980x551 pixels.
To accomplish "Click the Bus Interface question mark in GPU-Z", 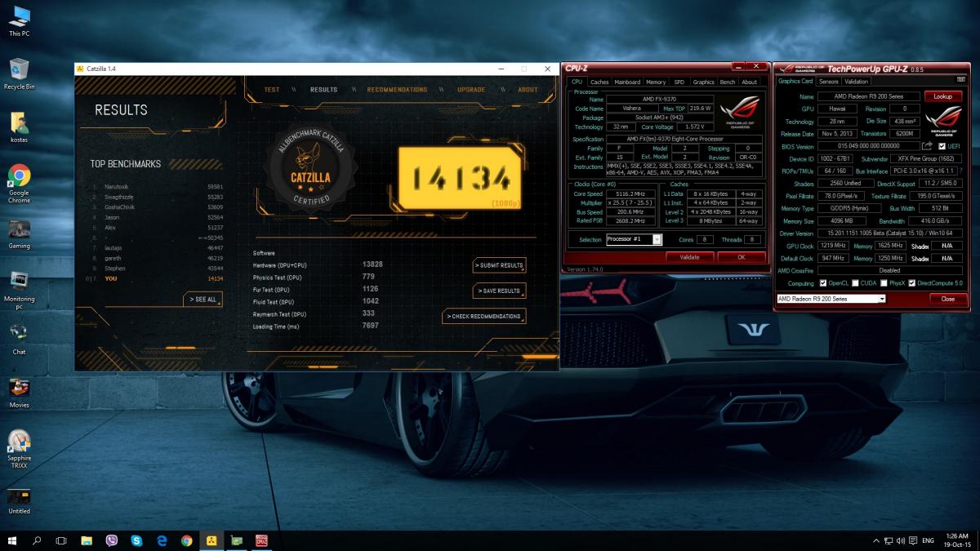I will (x=960, y=171).
